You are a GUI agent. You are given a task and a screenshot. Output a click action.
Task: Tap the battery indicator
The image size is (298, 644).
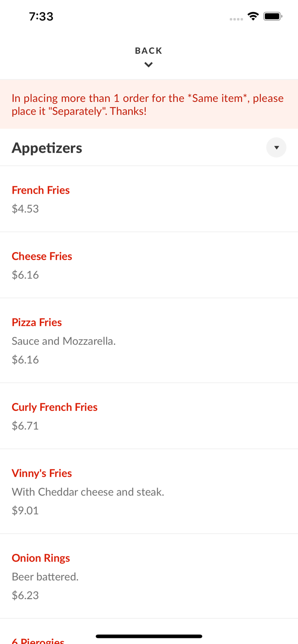click(273, 15)
